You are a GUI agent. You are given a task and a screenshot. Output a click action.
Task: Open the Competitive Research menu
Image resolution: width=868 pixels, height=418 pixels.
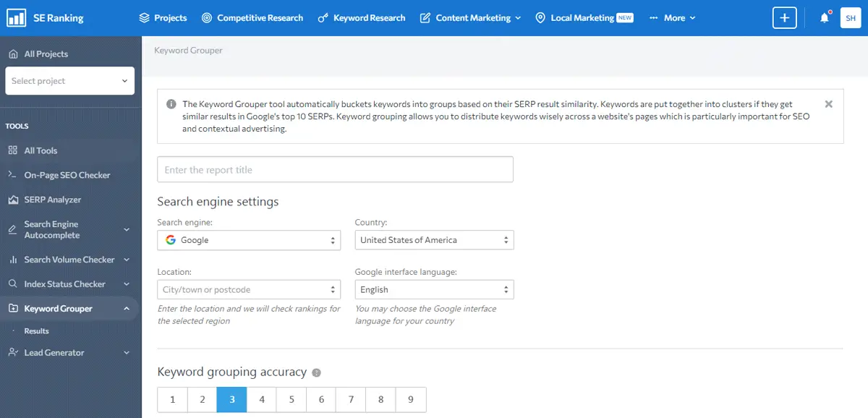point(252,18)
